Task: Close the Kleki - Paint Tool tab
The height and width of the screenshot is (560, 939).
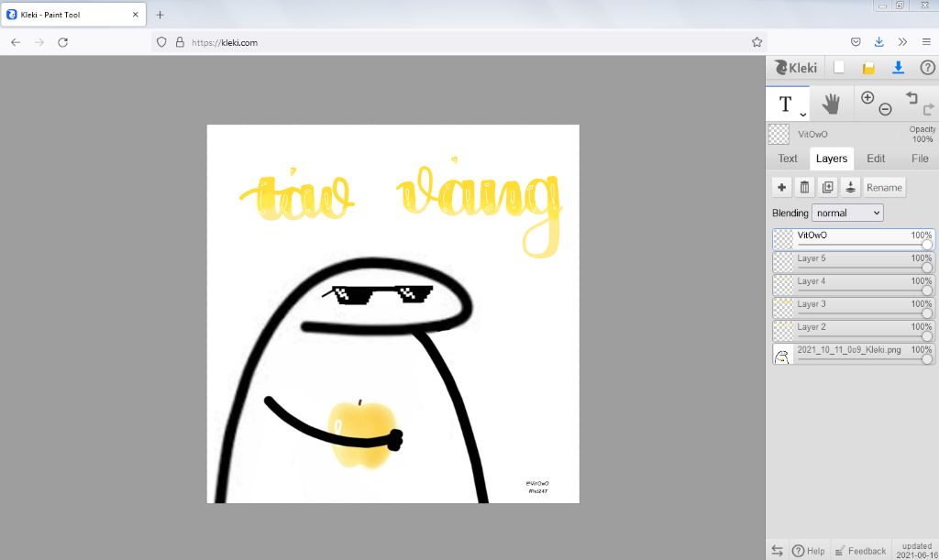Action: (136, 15)
